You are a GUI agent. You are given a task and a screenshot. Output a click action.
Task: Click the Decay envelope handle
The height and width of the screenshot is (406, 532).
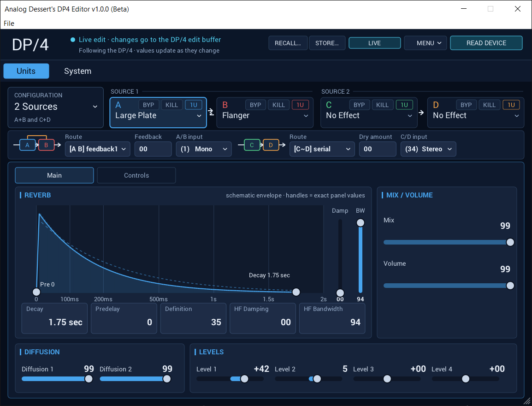296,292
